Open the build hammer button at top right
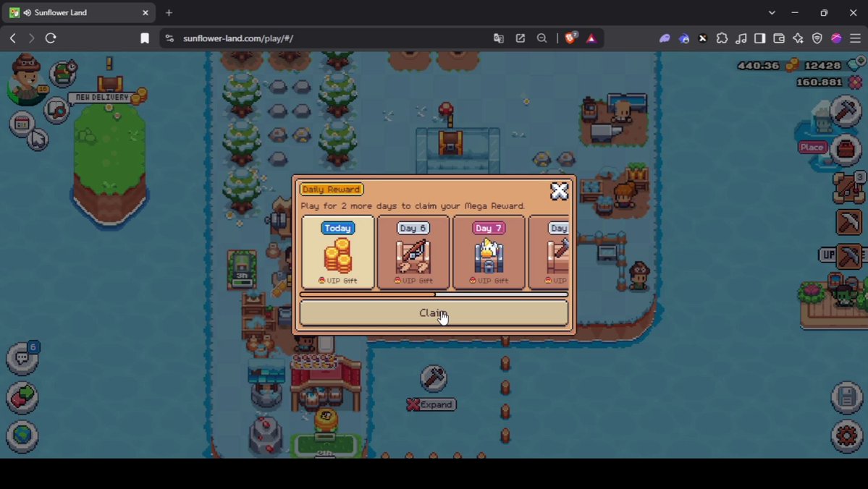This screenshot has width=868, height=489. [846, 111]
